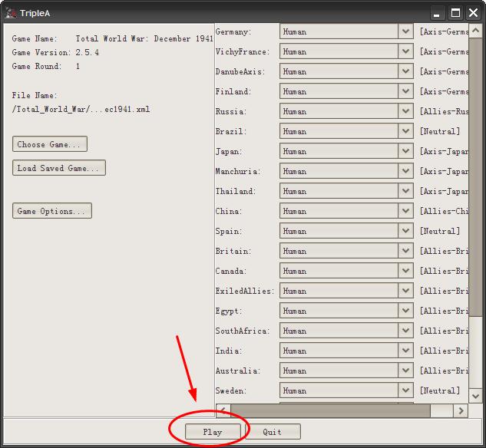Click file name '/Total_World_War/...ec1941.xml'
The height and width of the screenshot is (448, 486).
pos(81,109)
